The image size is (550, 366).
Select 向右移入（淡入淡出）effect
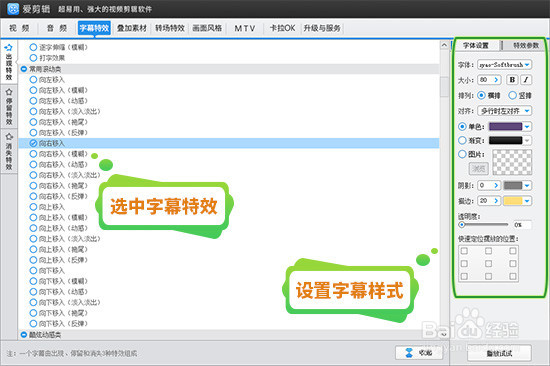(x=65, y=175)
